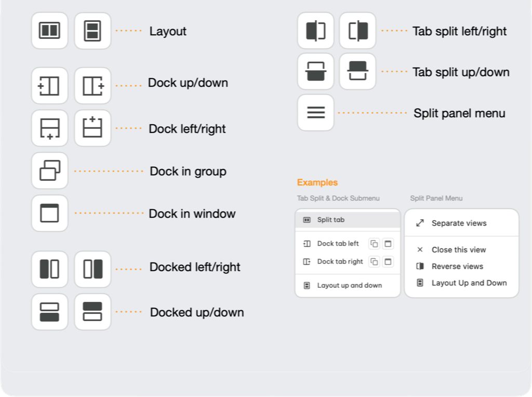
Task: Select Separate views in Split Panel Menu
Action: (459, 223)
